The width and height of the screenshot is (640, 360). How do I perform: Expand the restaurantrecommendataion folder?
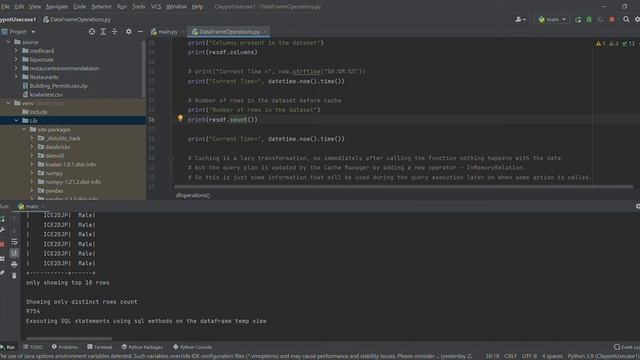(x=16, y=68)
